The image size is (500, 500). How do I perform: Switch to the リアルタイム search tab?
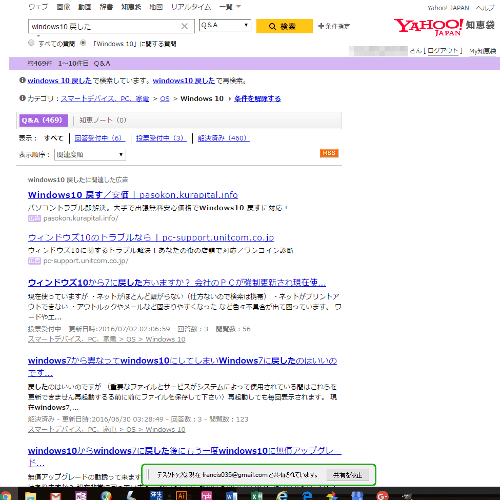(x=191, y=7)
